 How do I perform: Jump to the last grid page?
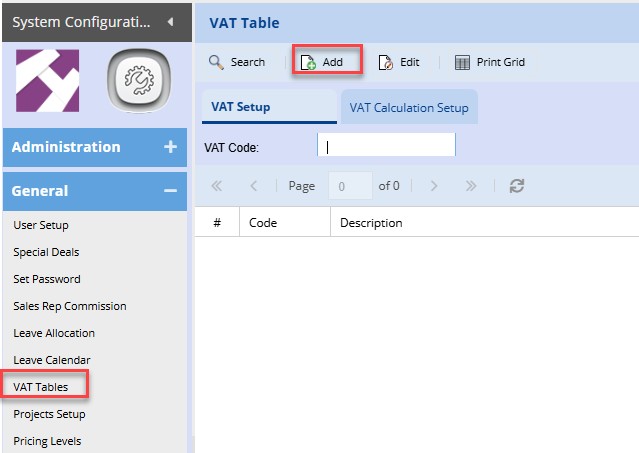pos(471,186)
